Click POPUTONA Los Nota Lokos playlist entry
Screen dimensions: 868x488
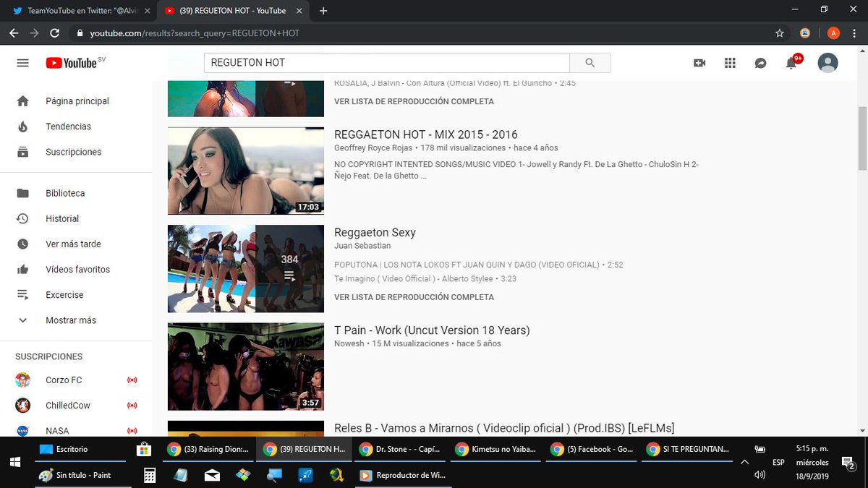pos(479,265)
